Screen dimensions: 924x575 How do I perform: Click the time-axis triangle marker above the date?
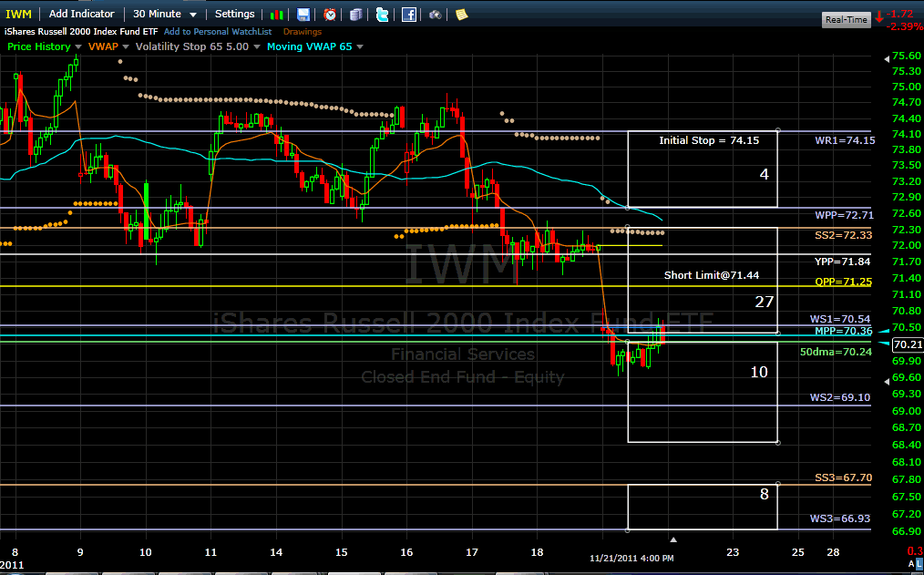pyautogui.click(x=673, y=539)
